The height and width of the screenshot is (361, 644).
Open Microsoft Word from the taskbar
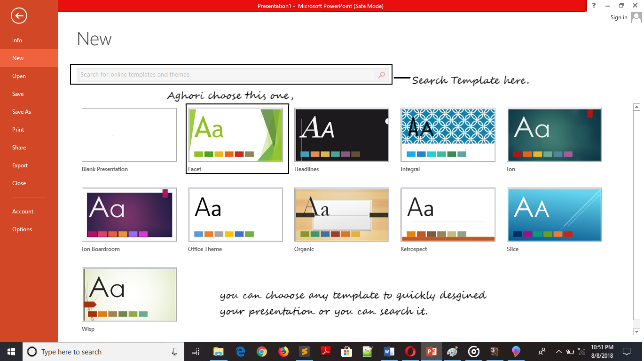point(389,352)
